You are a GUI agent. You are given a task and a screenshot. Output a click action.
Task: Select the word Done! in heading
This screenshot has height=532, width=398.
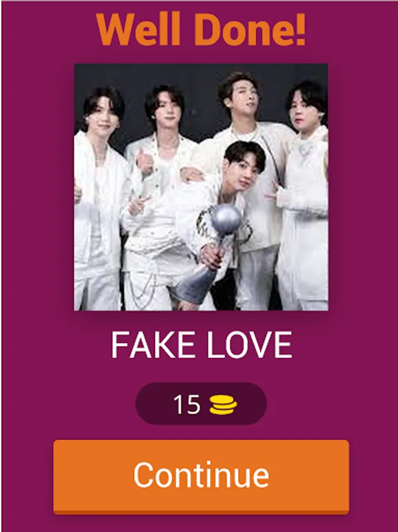pos(251,30)
